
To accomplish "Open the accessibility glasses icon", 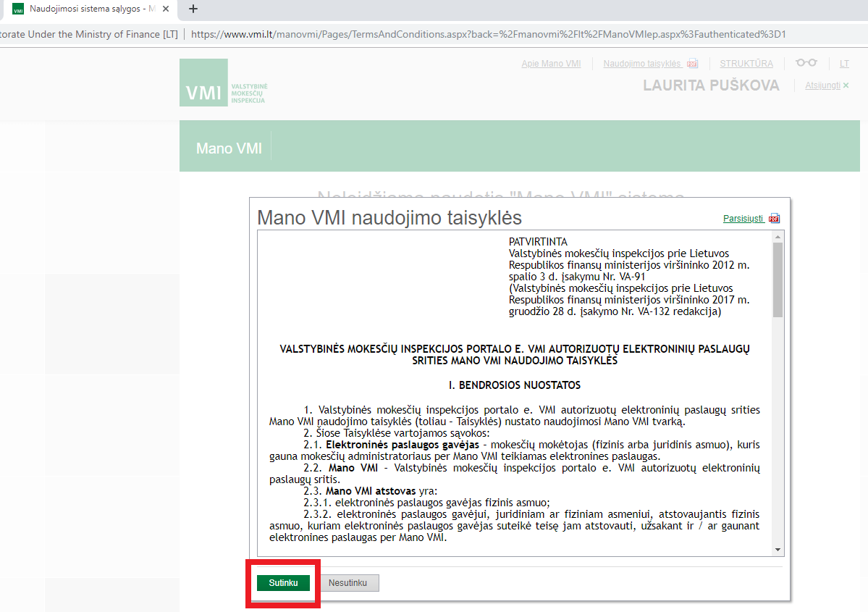I will click(x=806, y=62).
